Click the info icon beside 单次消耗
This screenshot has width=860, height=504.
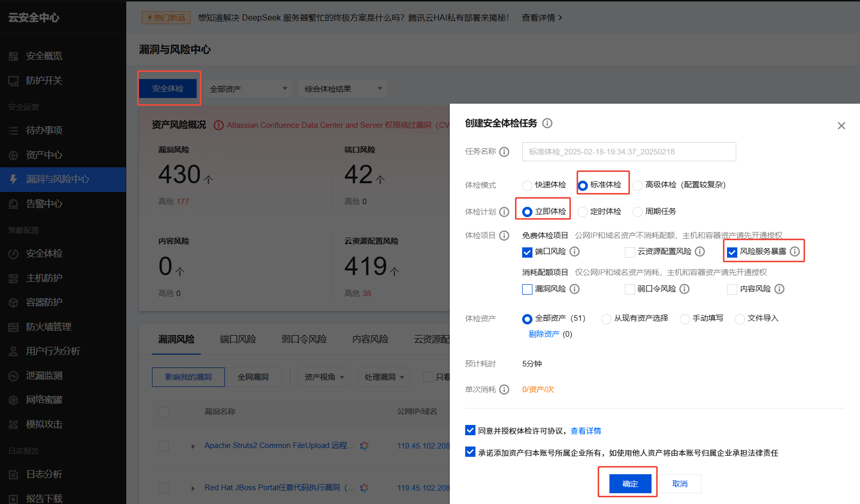coord(504,390)
